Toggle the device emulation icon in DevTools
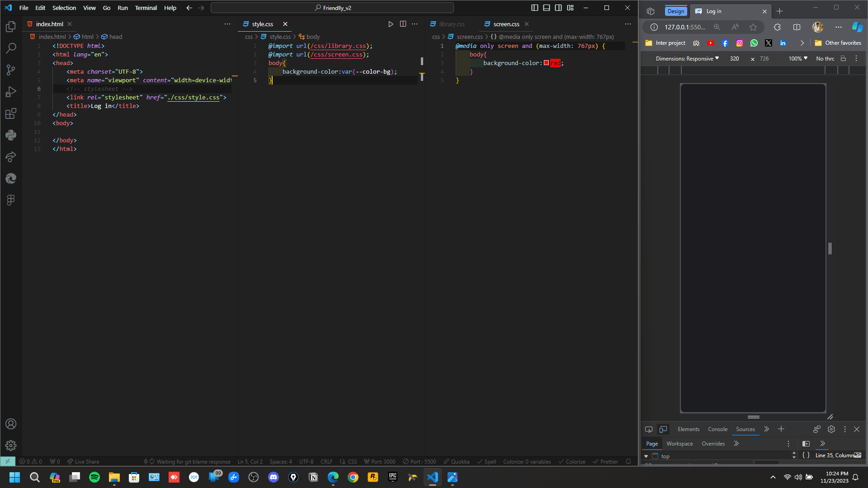This screenshot has height=488, width=868. (x=663, y=429)
